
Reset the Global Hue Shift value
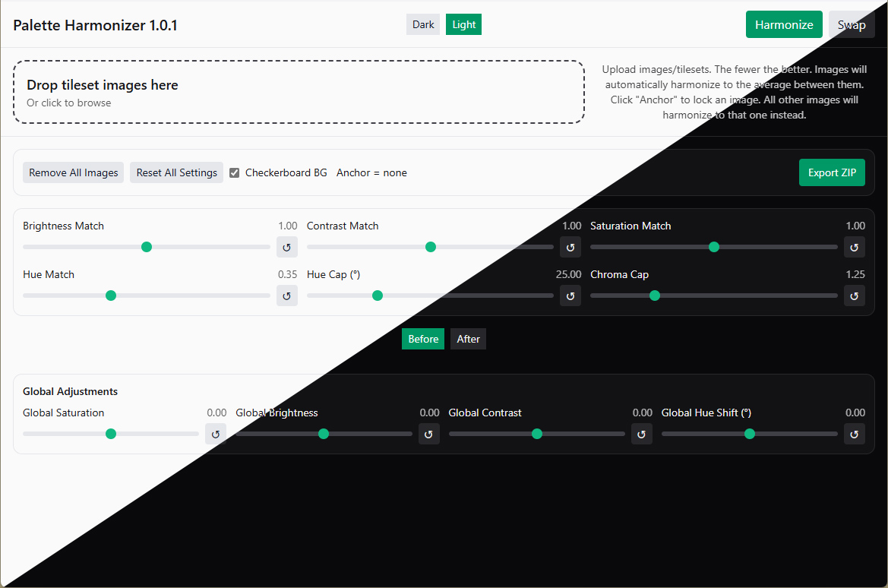(x=854, y=434)
